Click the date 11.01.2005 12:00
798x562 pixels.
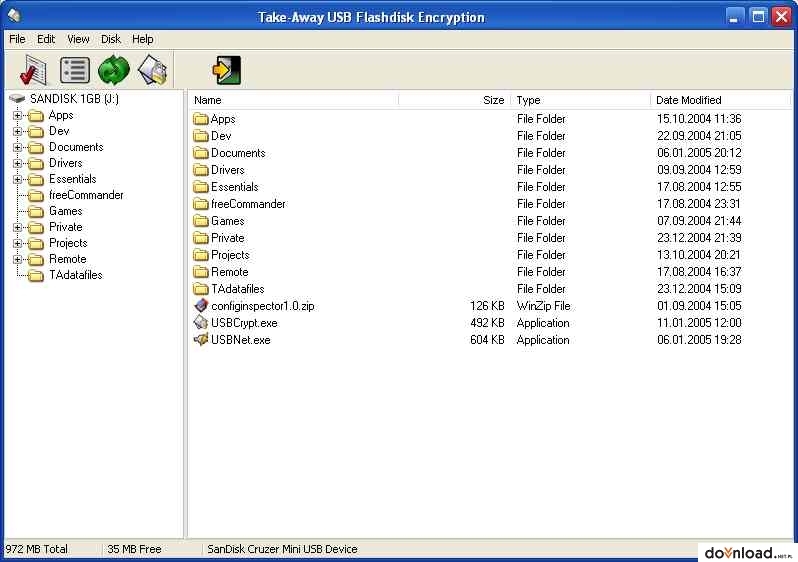coord(699,323)
